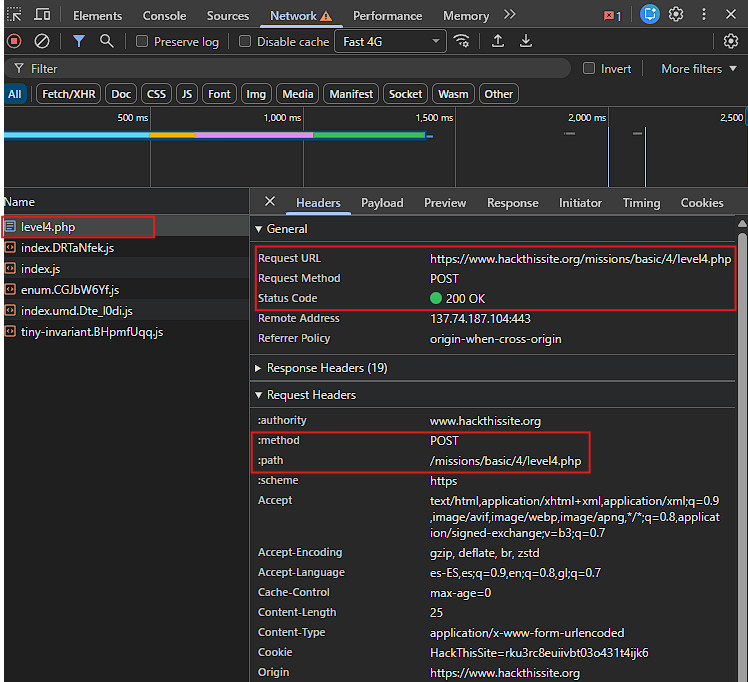Image resolution: width=748 pixels, height=682 pixels.
Task: Select the enum.CGJbW6Yf.js request
Action: tap(126, 290)
